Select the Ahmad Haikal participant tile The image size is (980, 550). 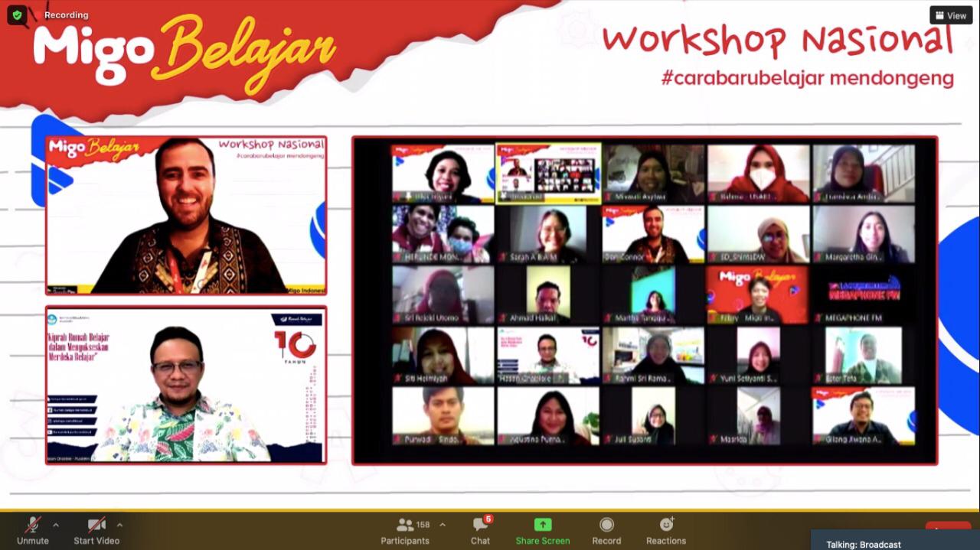(x=548, y=295)
